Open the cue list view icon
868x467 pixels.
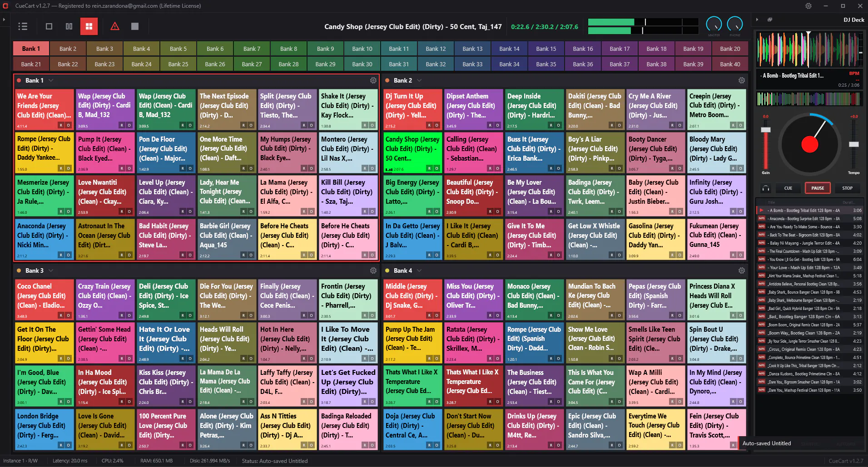(23, 26)
